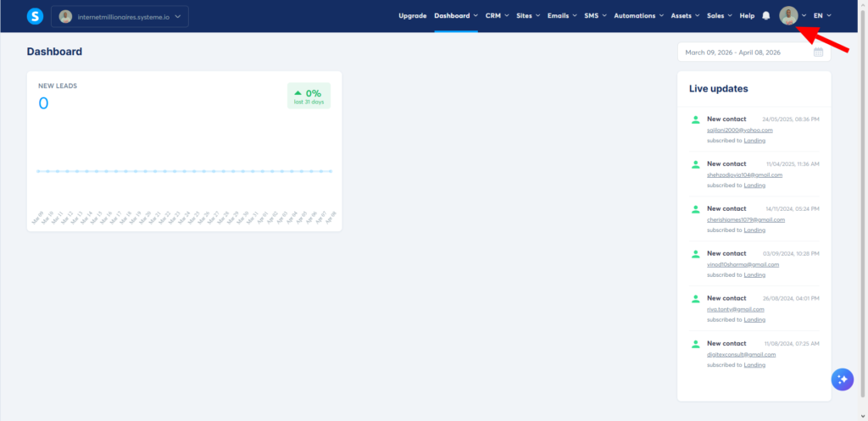Screen dimensions: 868x421
Task: Open the notifications bell
Action: click(x=766, y=16)
